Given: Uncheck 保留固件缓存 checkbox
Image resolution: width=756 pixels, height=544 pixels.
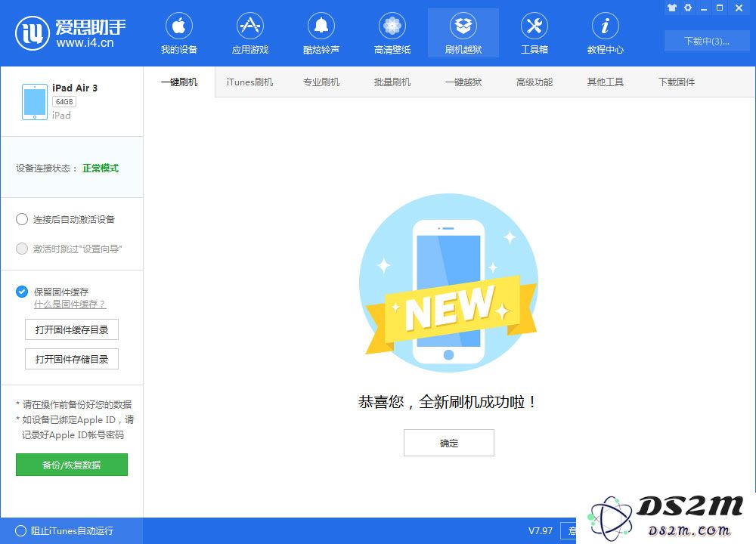Looking at the screenshot, I should click(22, 292).
